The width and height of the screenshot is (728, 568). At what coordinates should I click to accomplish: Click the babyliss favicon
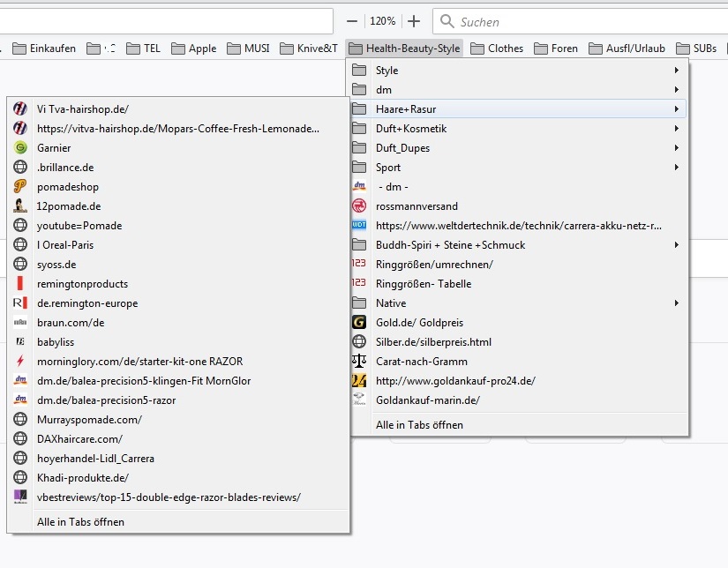20,342
